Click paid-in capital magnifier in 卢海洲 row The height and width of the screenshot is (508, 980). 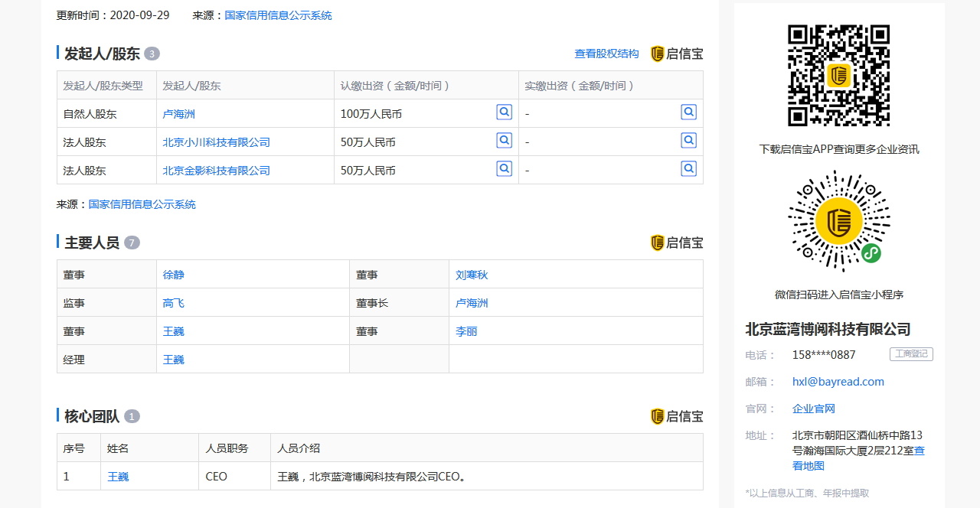[x=689, y=112]
